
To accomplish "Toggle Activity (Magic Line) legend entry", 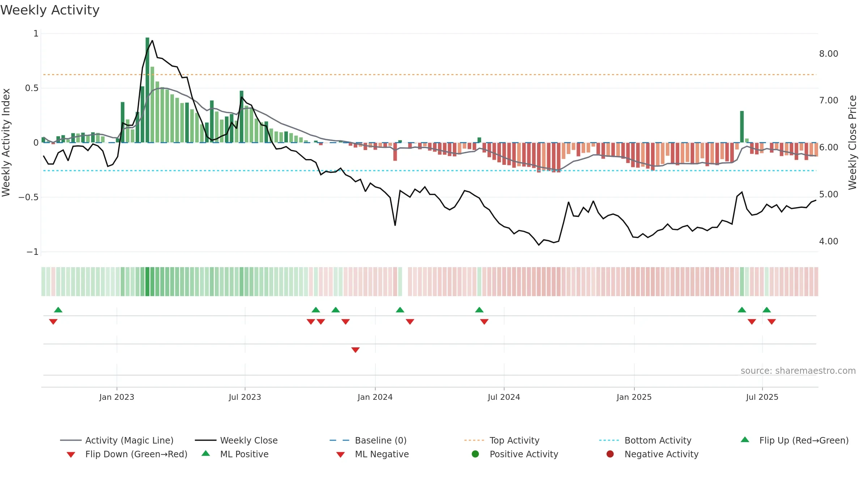I will [117, 440].
